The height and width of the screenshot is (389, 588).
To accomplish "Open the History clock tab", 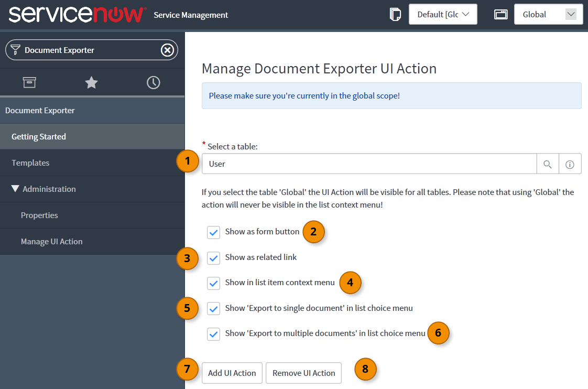I will 154,82.
